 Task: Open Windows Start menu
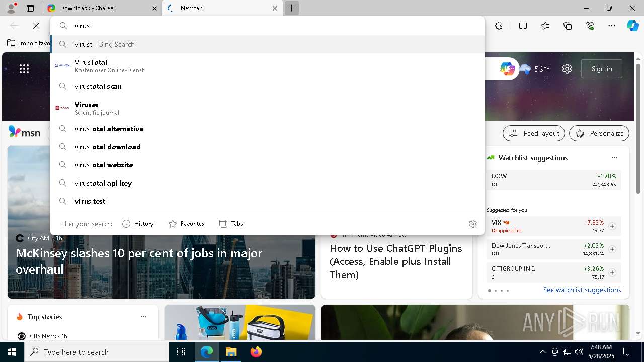click(12, 352)
